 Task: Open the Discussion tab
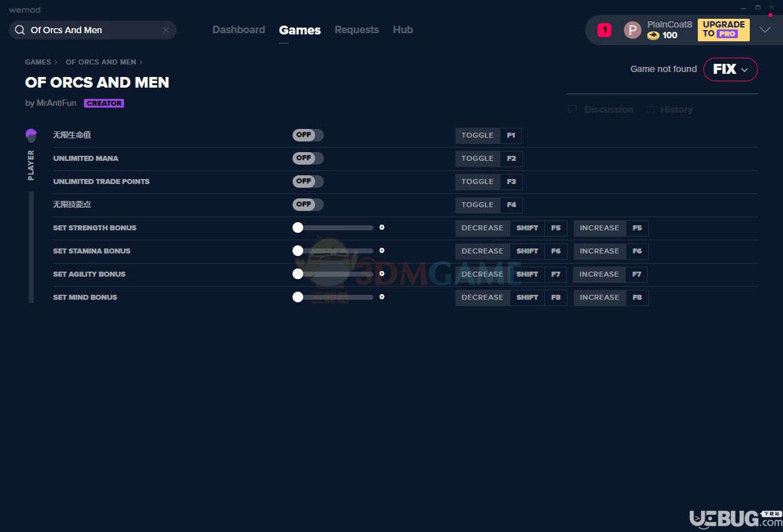tap(601, 109)
